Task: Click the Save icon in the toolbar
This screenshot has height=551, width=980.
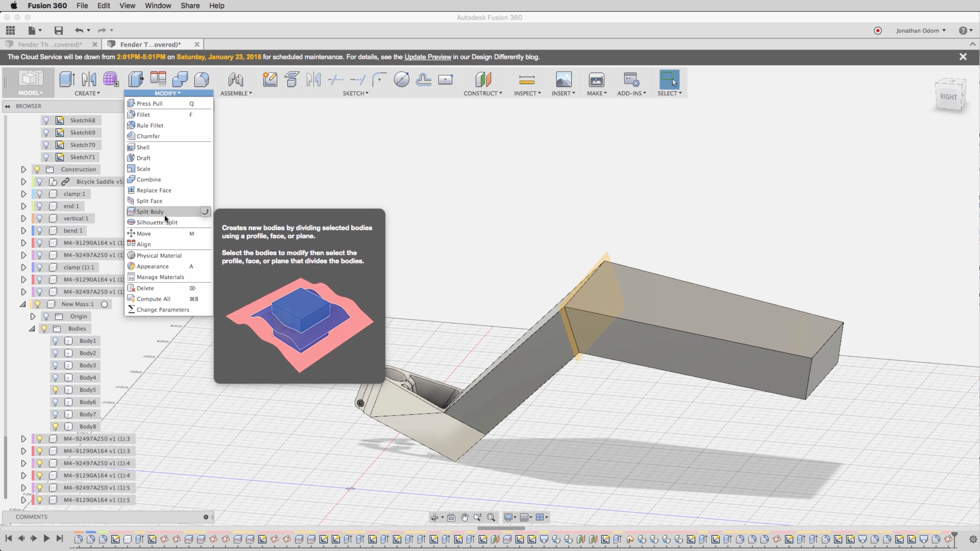Action: [58, 30]
